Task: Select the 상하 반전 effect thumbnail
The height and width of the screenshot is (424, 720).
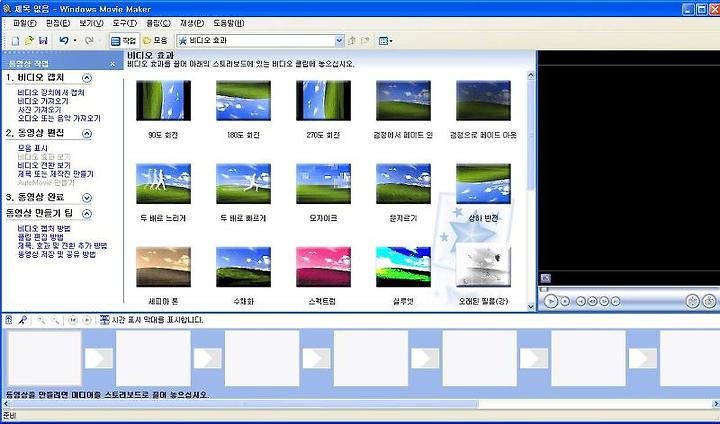Action: click(x=483, y=184)
